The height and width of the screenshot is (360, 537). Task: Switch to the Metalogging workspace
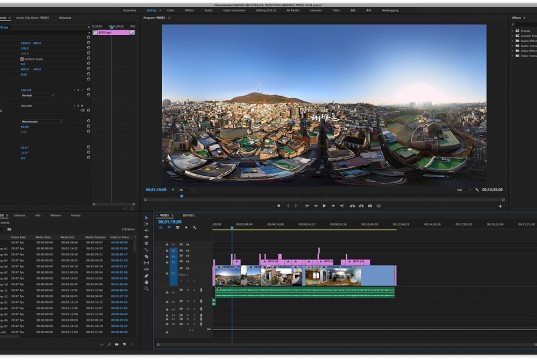[x=390, y=11]
